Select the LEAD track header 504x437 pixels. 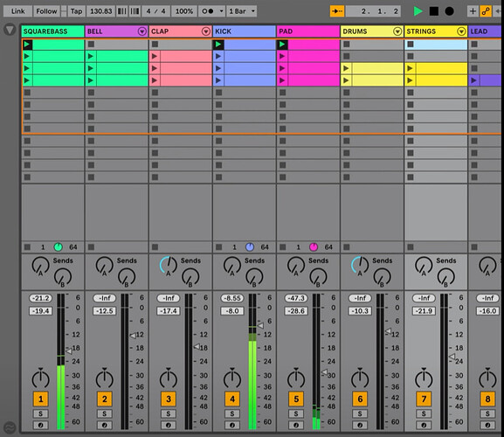(x=486, y=31)
